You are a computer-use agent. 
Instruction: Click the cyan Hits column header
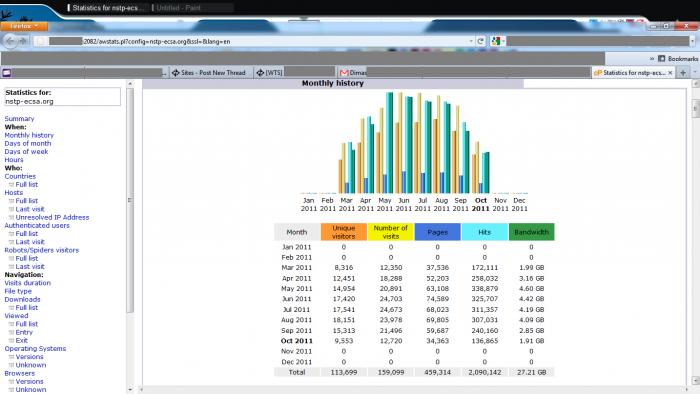click(x=484, y=232)
